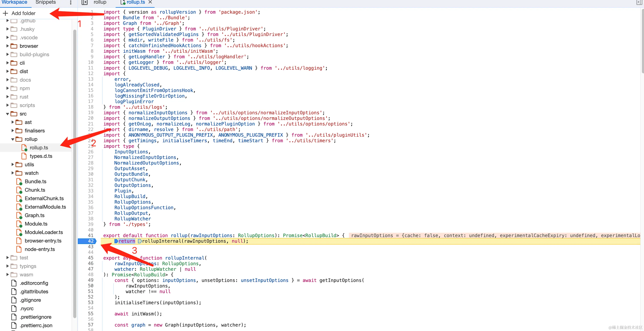This screenshot has height=331, width=644.
Task: Close the rollup.ts editor tab
Action: [150, 2]
